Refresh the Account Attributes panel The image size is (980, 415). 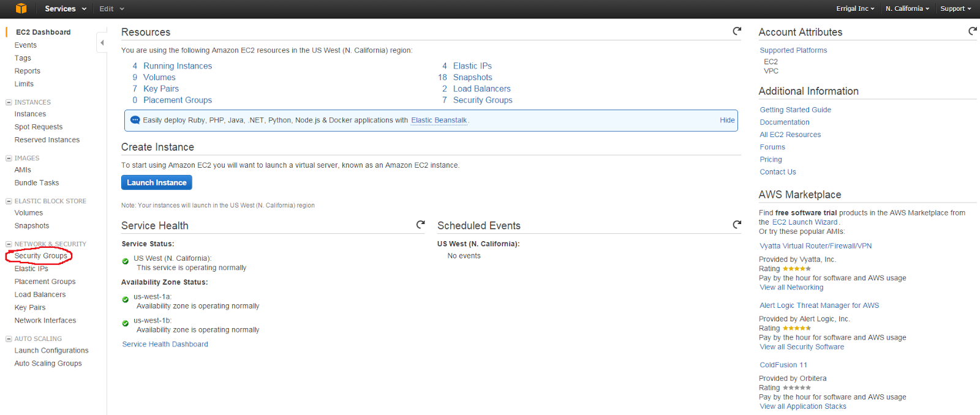click(x=972, y=31)
